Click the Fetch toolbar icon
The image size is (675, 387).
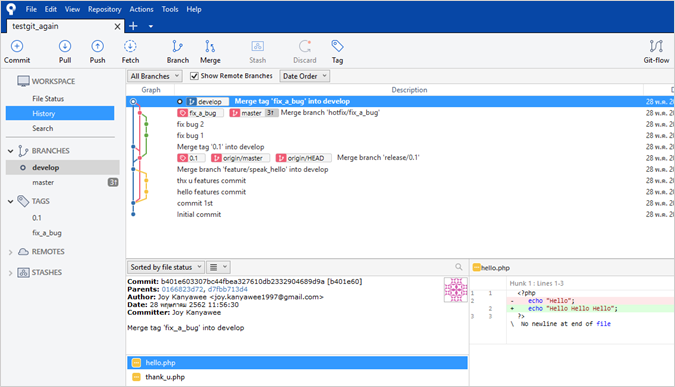tap(130, 52)
